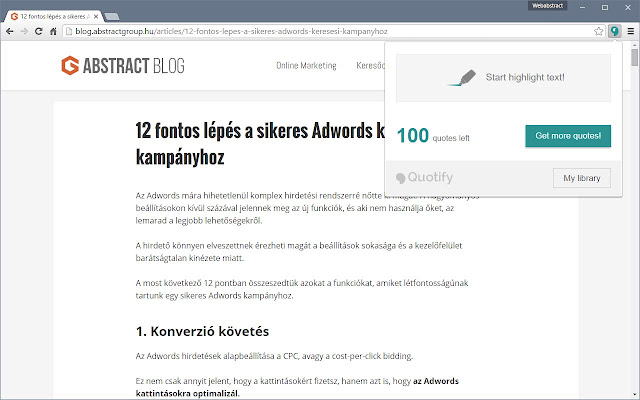The height and width of the screenshot is (400, 640).
Task: Open the Online Marketing menu item
Action: point(306,66)
